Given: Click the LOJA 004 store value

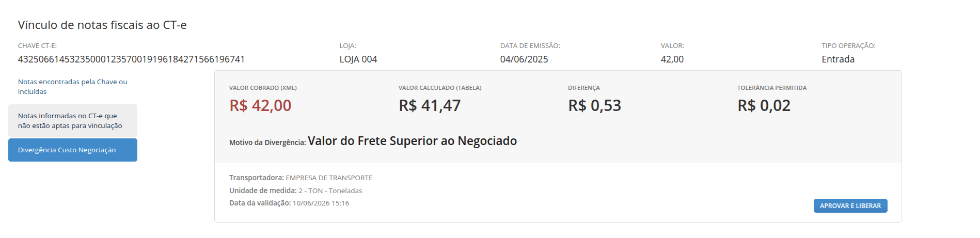Looking at the screenshot, I should click(x=358, y=59).
